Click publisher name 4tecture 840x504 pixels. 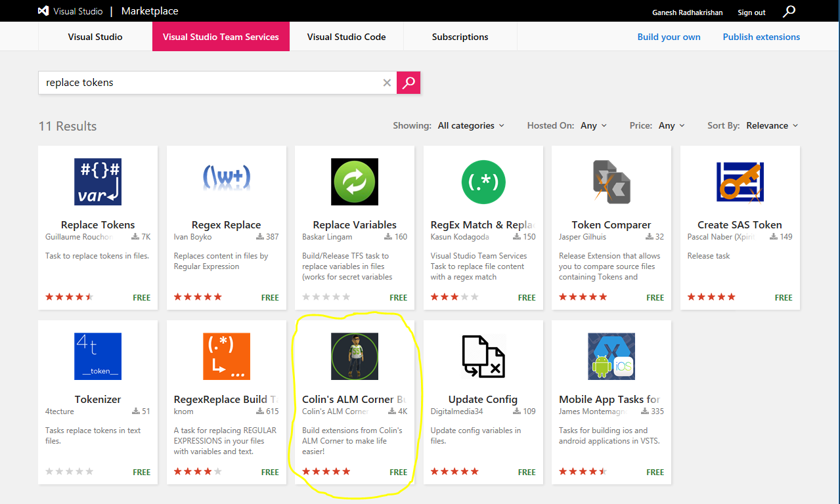(x=60, y=411)
